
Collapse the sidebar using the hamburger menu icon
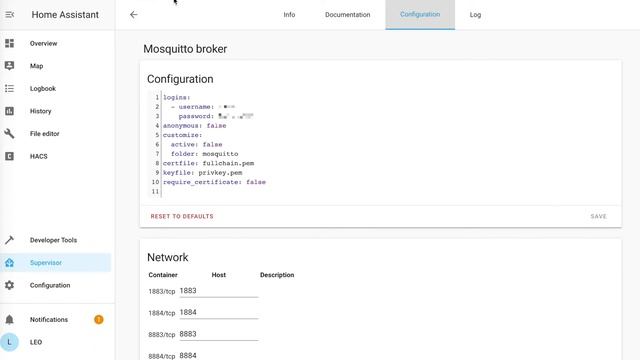click(x=9, y=15)
